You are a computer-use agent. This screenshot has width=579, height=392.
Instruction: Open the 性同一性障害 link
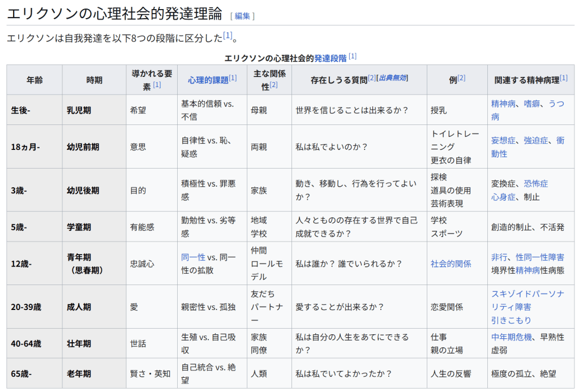coord(539,257)
